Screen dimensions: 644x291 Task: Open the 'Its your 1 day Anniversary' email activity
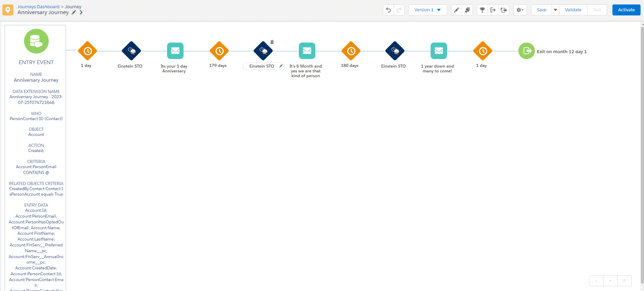175,51
